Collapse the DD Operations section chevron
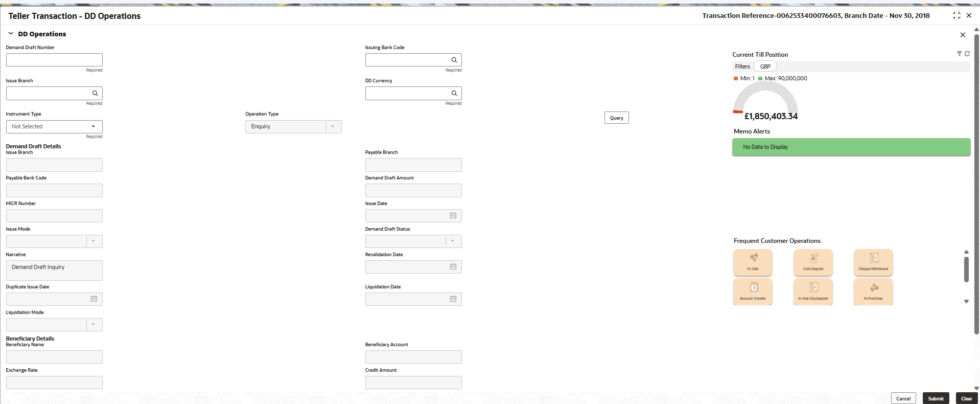 (x=11, y=34)
